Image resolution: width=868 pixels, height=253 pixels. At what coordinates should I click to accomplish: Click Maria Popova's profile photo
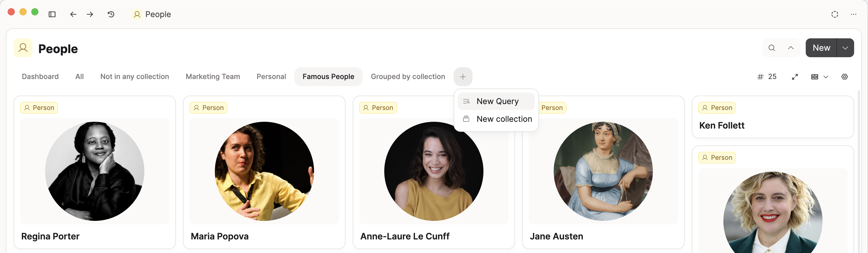click(264, 171)
